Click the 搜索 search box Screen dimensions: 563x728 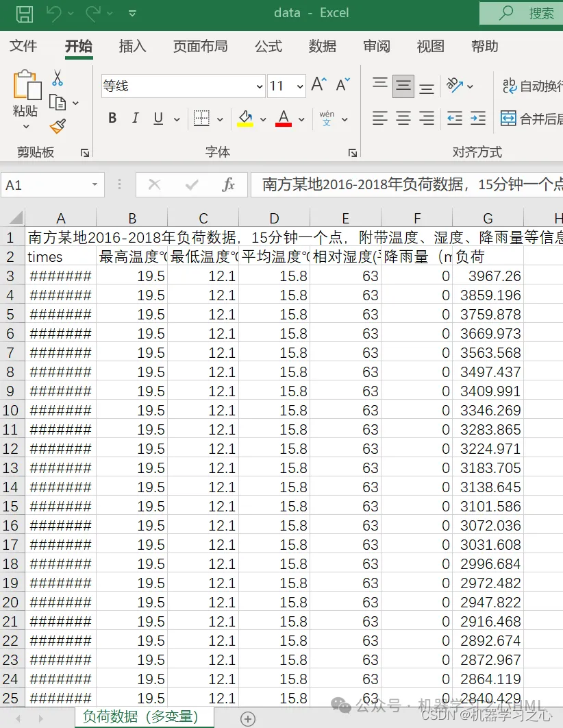[521, 13]
